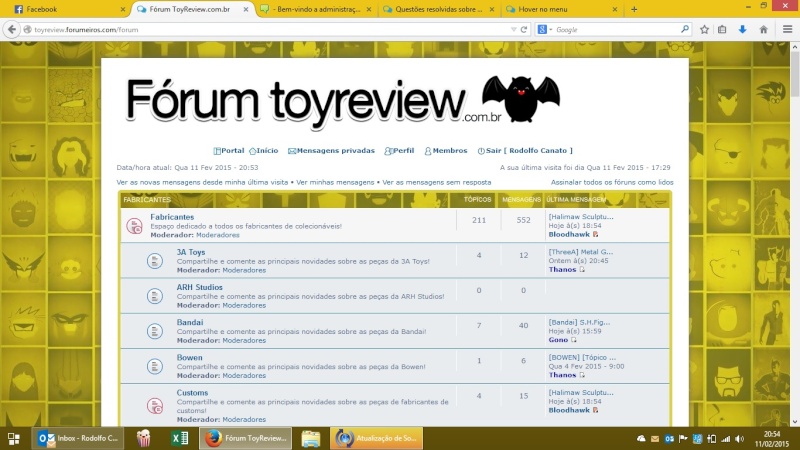This screenshot has width=800, height=450.
Task: Click the scrollbar down arrow
Action: point(795,421)
